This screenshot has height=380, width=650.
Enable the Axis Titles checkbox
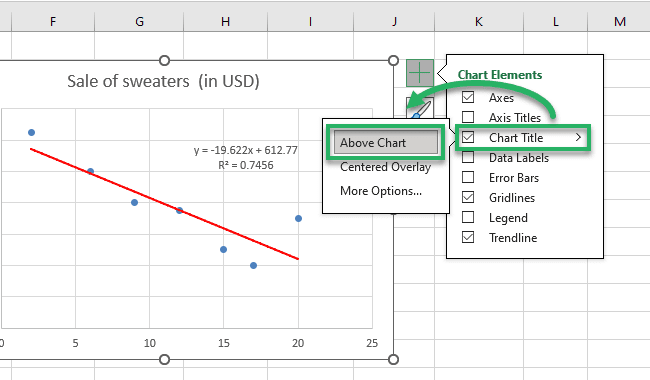(468, 117)
